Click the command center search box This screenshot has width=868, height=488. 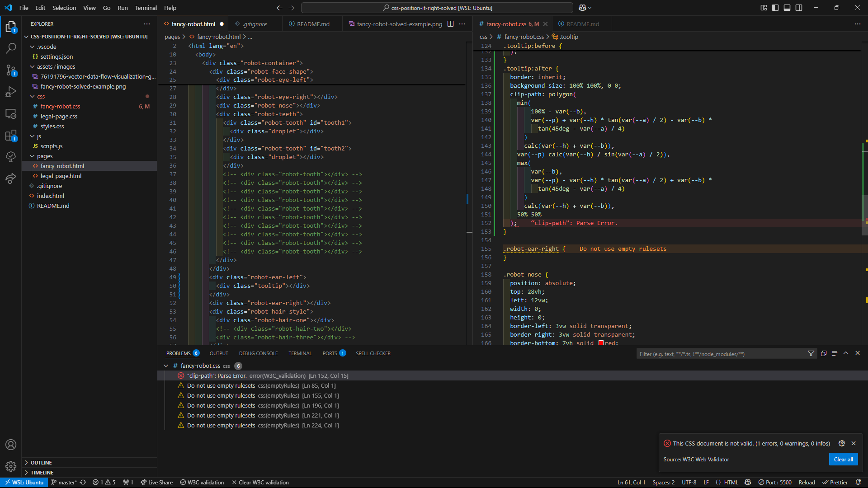tap(437, 8)
